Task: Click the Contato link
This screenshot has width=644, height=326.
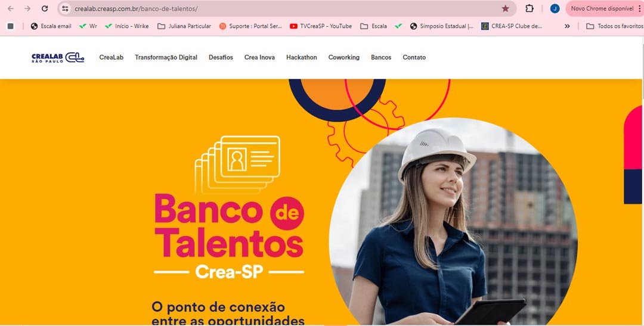Action: point(414,57)
